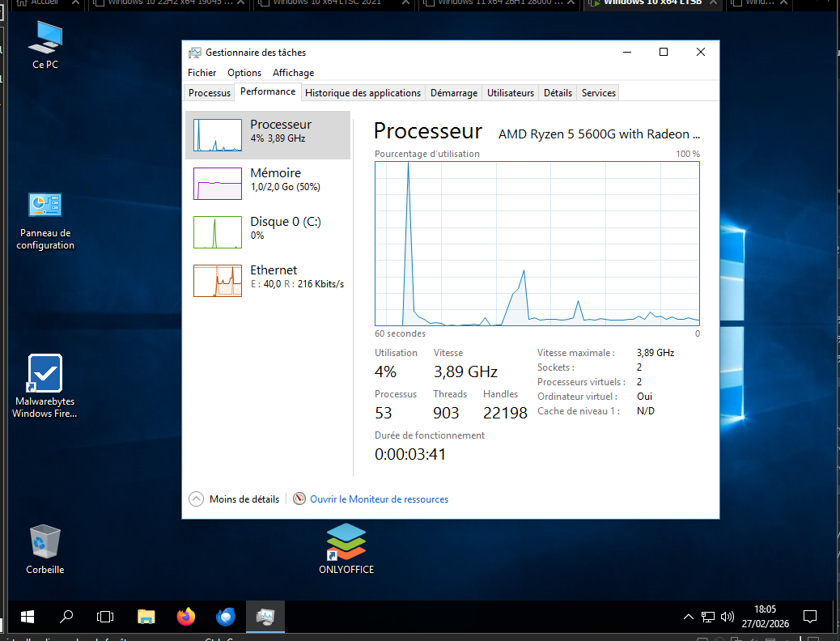Select the Ethernet performance entry

268,280
